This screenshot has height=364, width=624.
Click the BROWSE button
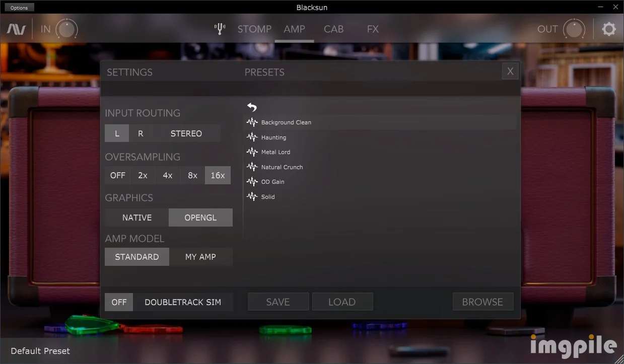click(482, 302)
